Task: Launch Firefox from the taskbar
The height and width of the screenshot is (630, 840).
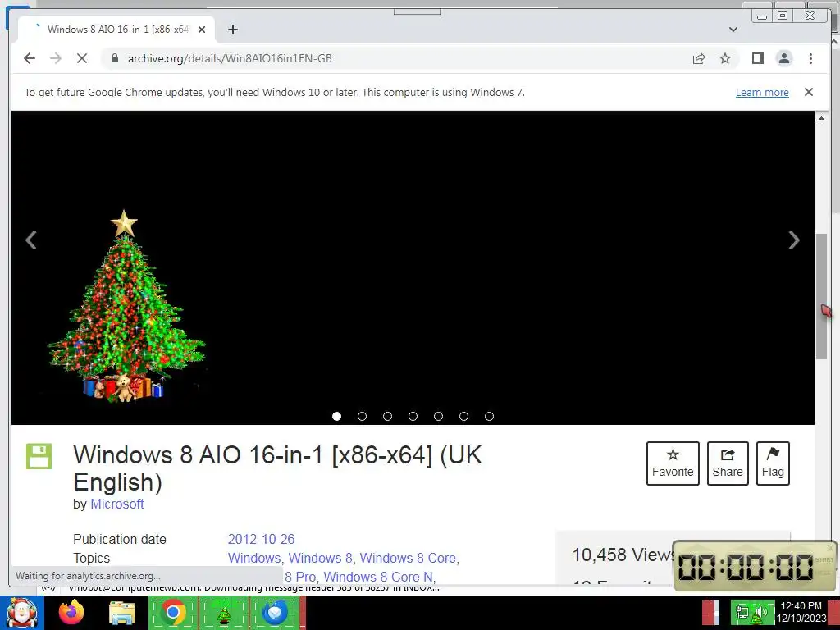Action: pyautogui.click(x=71, y=613)
